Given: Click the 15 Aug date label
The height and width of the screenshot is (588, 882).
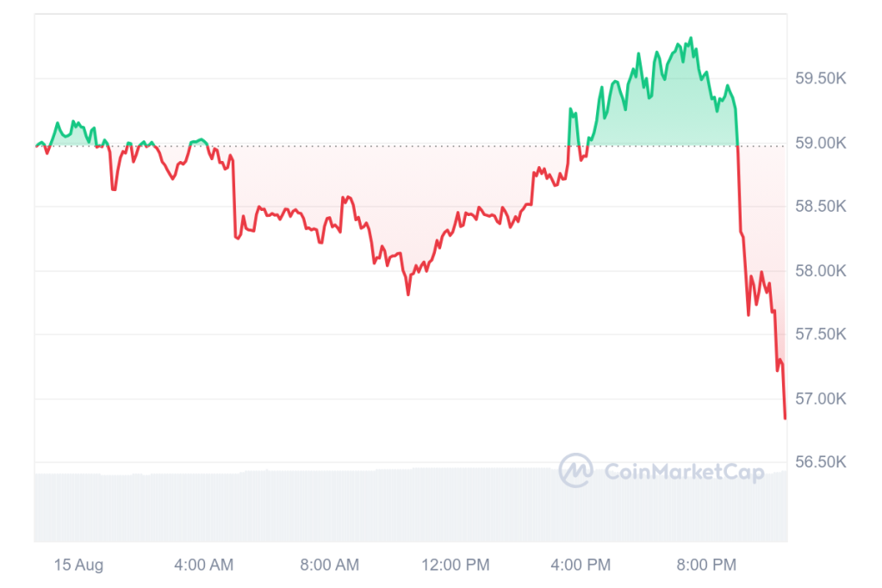Looking at the screenshot, I should tap(78, 566).
